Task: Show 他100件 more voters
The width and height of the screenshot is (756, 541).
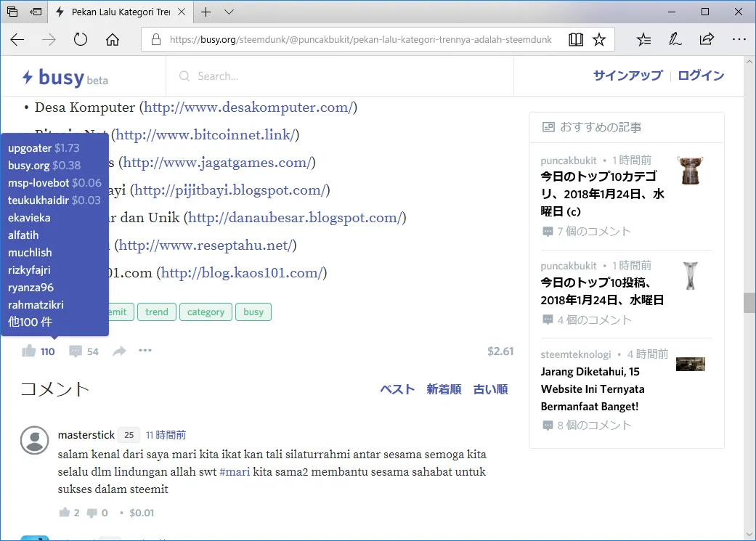Action: [30, 322]
